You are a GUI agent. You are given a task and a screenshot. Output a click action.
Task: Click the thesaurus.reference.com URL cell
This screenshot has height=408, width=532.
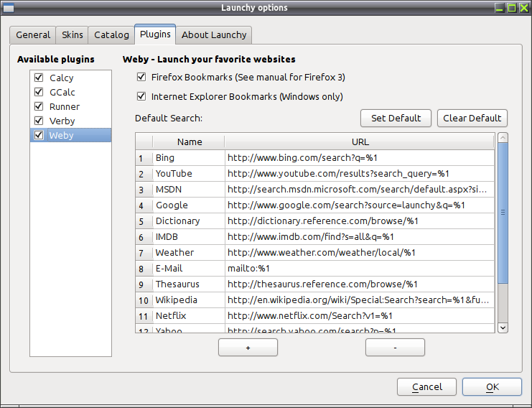pos(360,284)
